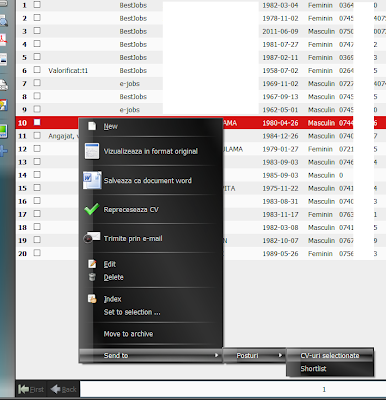
Task: Tick the checkbox on row 5
Action: [x=37, y=57]
